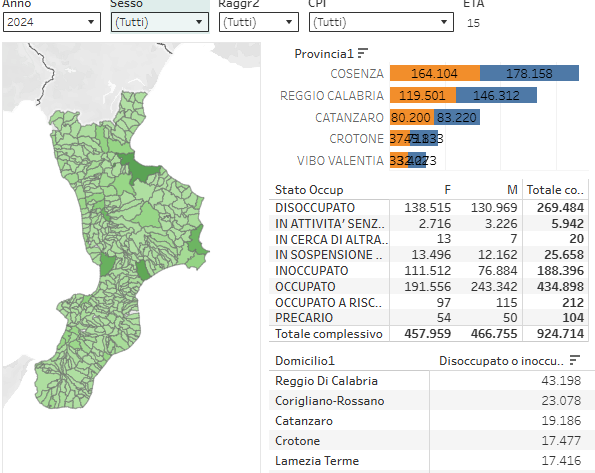Select the IN CERCA DI ALTRA.. row label
The width and height of the screenshot is (595, 473).
(331, 240)
